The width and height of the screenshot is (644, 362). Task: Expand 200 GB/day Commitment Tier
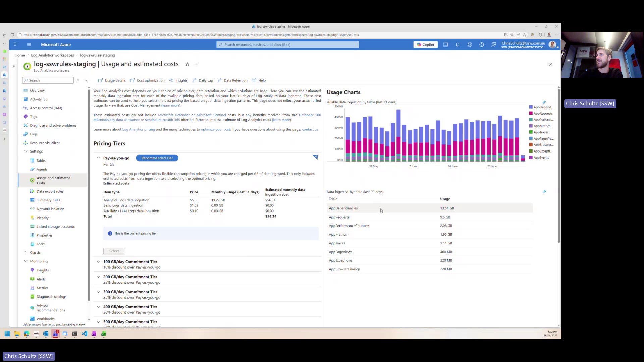[98, 277]
